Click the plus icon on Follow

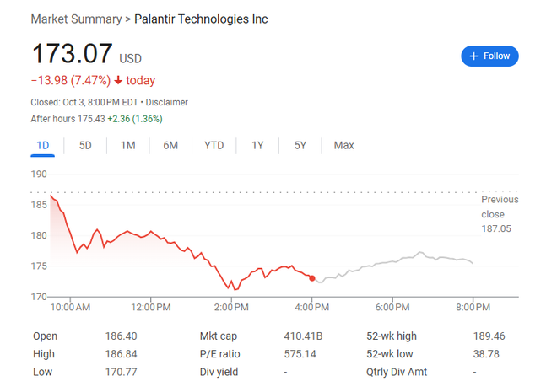coord(473,56)
